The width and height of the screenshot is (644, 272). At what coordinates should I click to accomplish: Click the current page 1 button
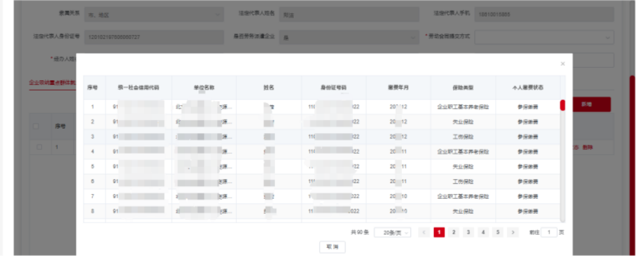tap(439, 232)
